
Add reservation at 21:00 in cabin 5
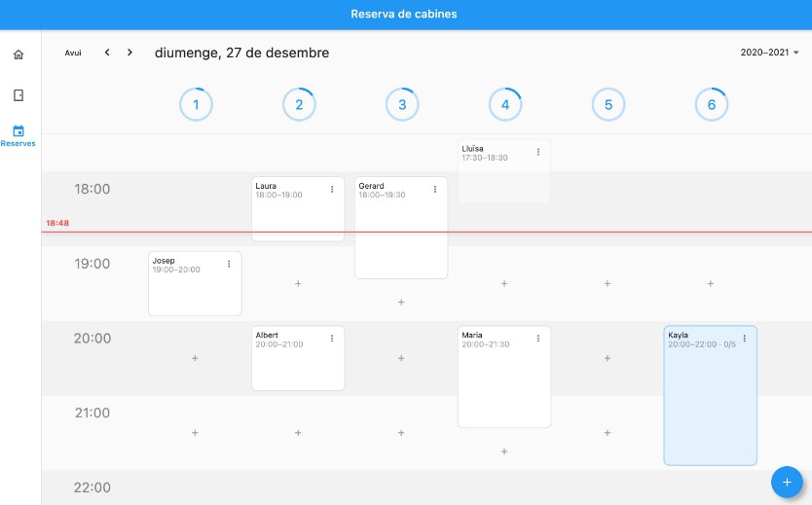click(607, 433)
